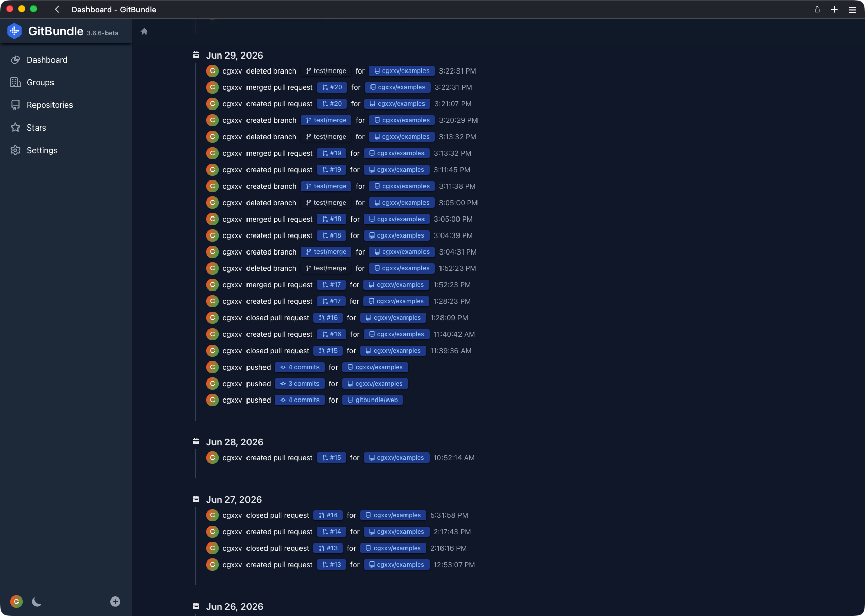Open pull request #14 created at 2:17:43 PM
The width and height of the screenshot is (865, 616).
[x=331, y=532]
